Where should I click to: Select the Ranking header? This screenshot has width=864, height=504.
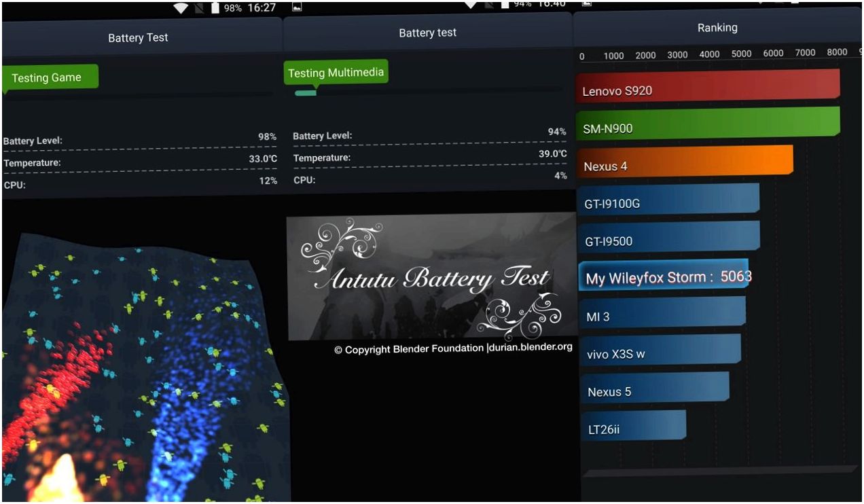(717, 28)
